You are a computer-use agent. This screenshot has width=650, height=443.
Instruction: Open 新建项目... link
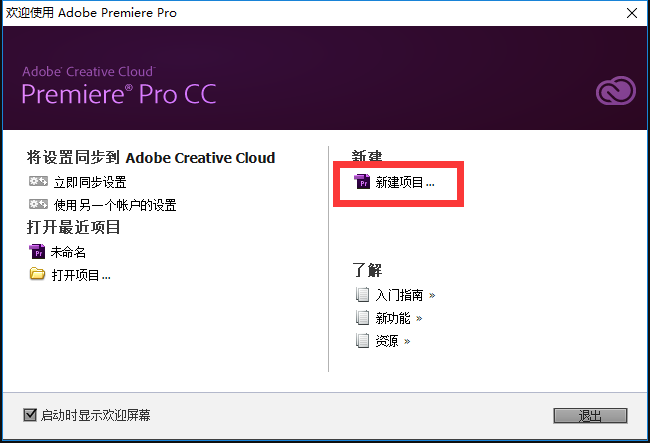405,182
